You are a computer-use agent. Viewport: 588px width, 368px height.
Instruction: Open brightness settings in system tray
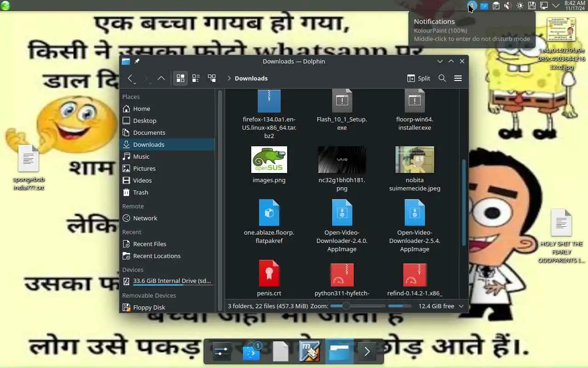(520, 6)
